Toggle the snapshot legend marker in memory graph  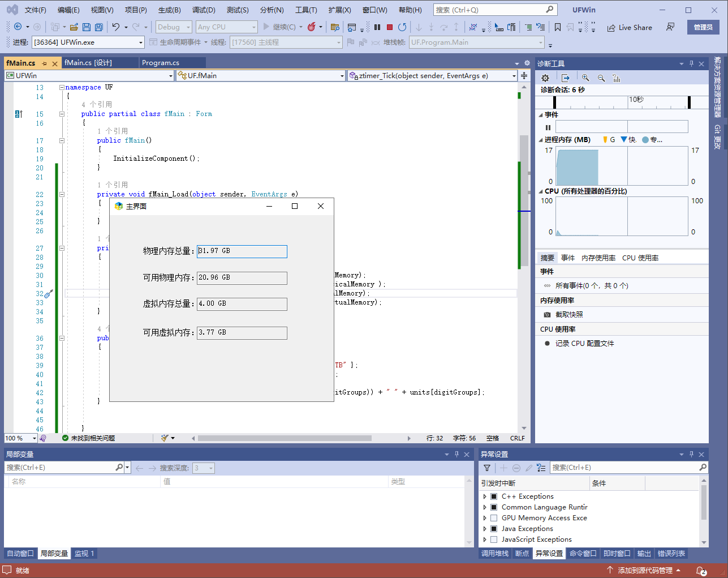tap(624, 139)
